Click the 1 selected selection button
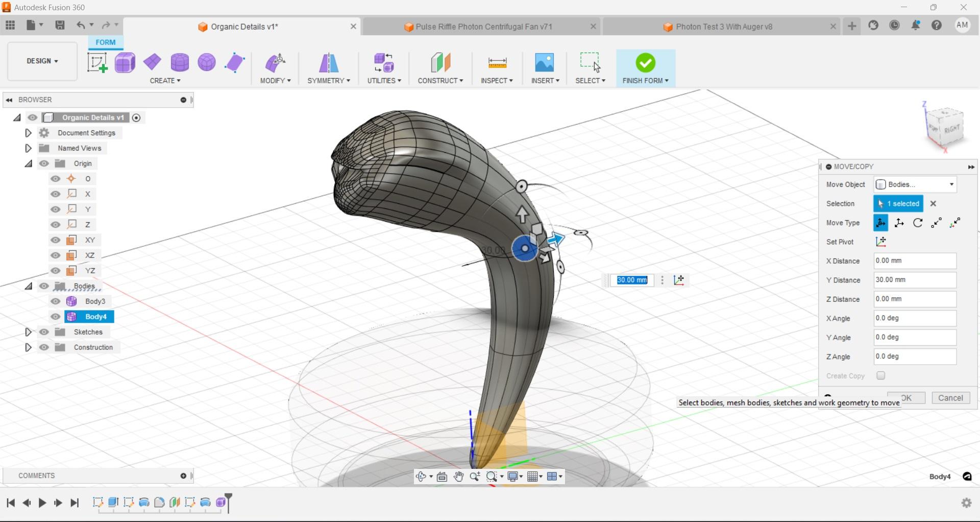Screen dimensions: 980x522 tap(898, 203)
